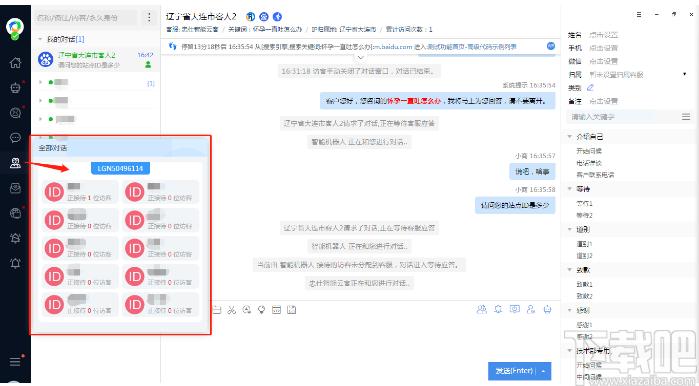Open the send button's dropdown arrow
The image size is (699, 386).
click(543, 371)
